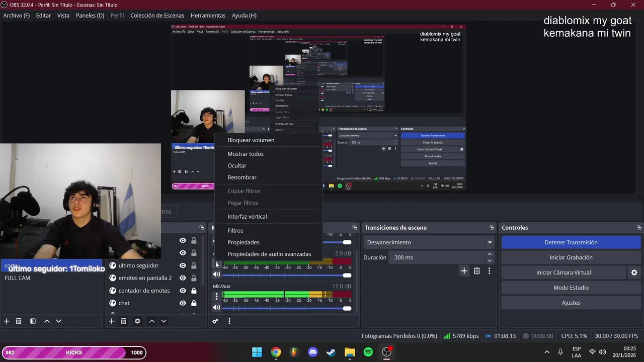Enable Modo Estudio
Viewport: 644px width, 362px height.
click(x=571, y=288)
